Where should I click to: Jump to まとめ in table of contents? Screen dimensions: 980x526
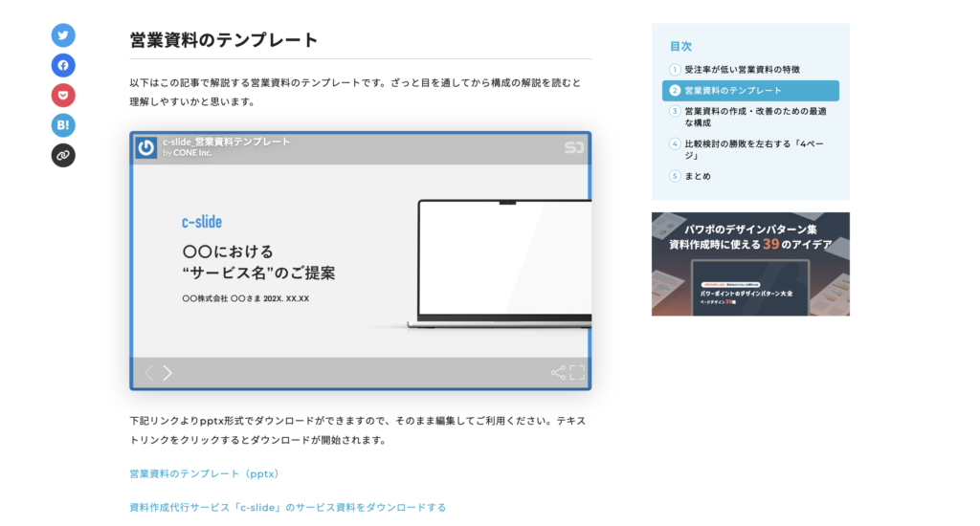(x=690, y=176)
